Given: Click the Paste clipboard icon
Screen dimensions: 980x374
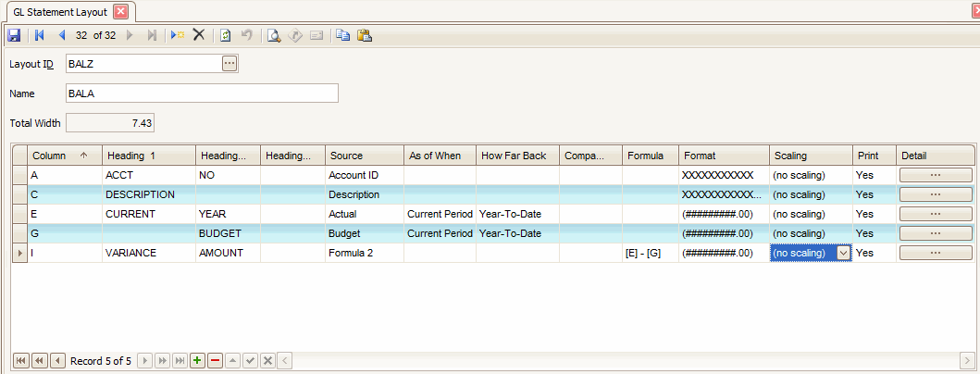Looking at the screenshot, I should [x=364, y=35].
